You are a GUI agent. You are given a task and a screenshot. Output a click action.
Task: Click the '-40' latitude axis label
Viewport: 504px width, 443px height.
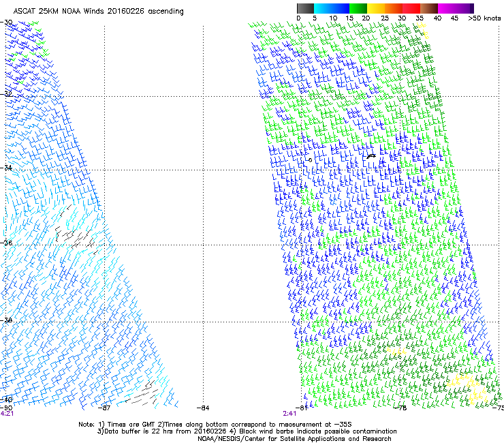(x=6, y=400)
